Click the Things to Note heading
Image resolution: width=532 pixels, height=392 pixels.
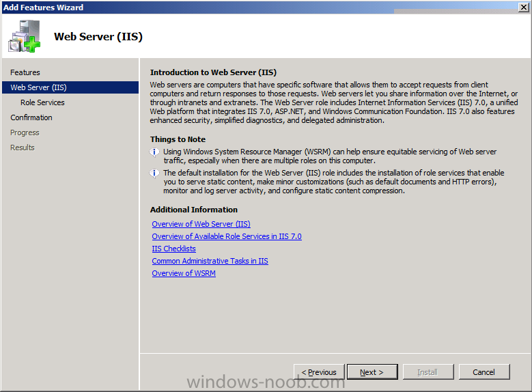pyautogui.click(x=178, y=139)
